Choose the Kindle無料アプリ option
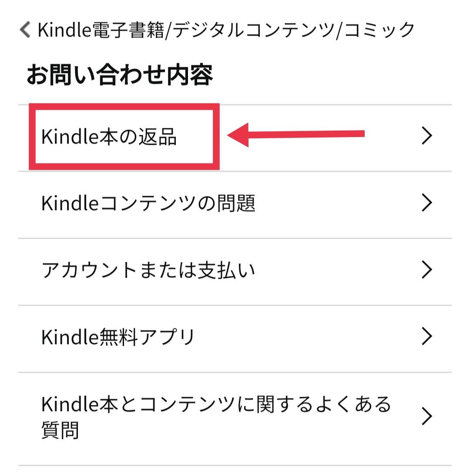Screen dimensions: 470x476 pyautogui.click(x=235, y=339)
